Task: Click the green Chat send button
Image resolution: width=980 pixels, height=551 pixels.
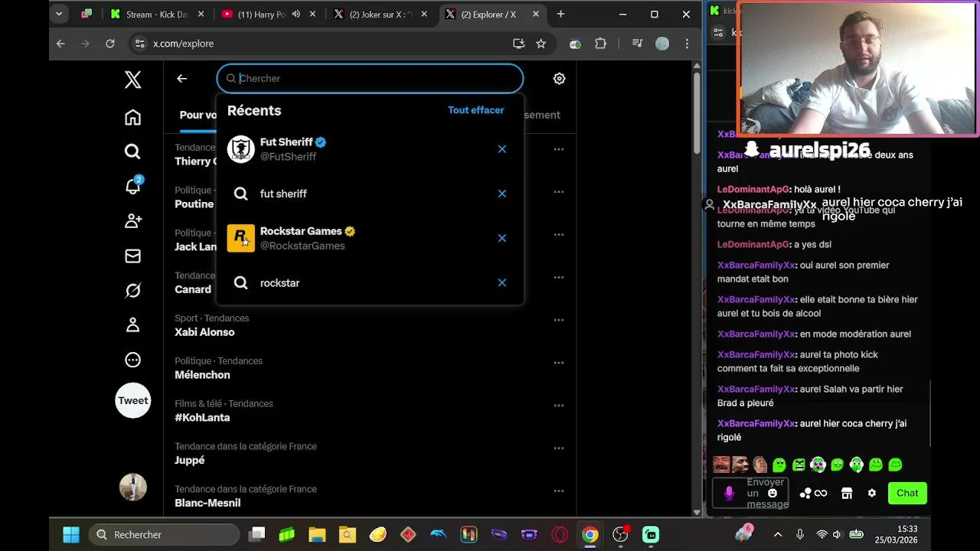Action: coord(907,493)
